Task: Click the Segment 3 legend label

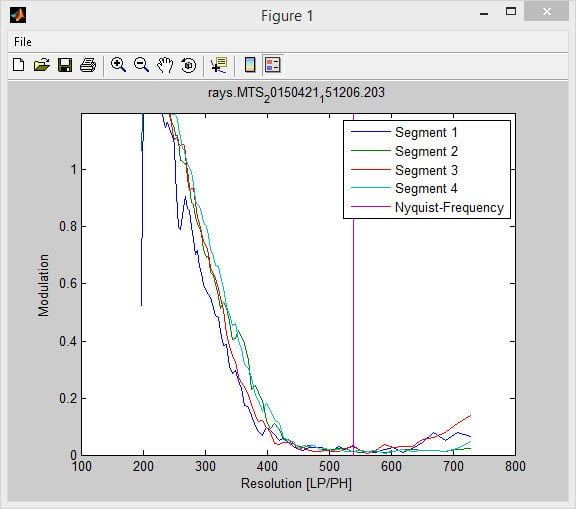Action: (426, 170)
